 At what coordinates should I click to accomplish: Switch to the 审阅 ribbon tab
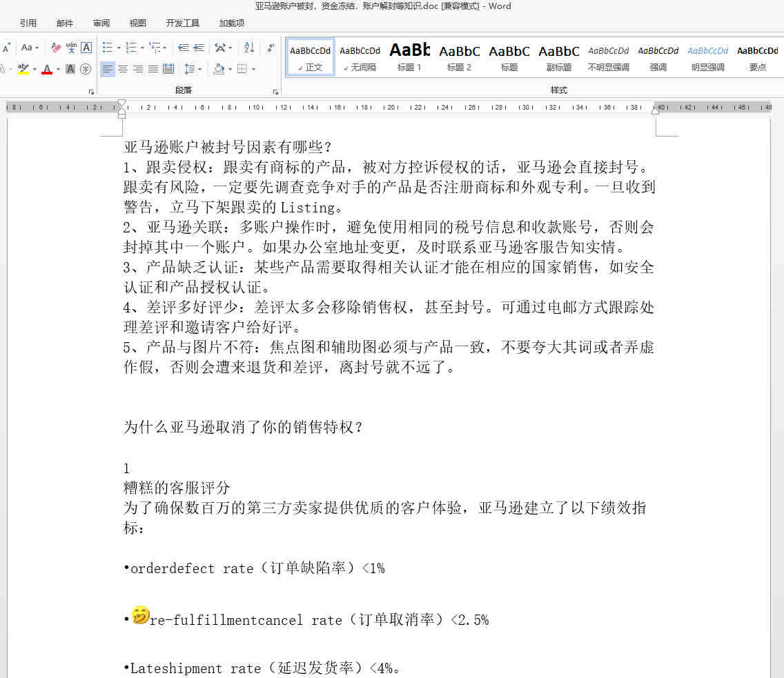point(101,23)
